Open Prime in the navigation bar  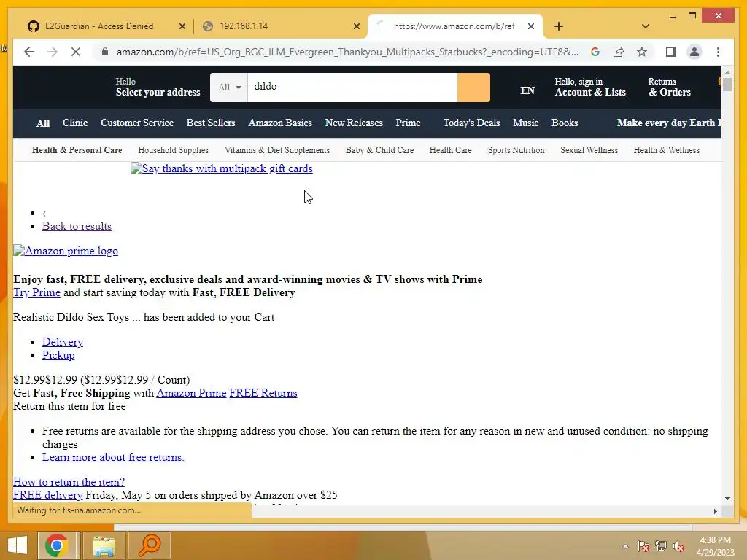pyautogui.click(x=408, y=122)
